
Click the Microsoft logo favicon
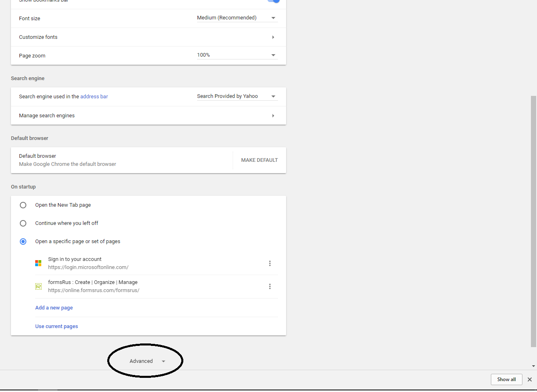38,263
